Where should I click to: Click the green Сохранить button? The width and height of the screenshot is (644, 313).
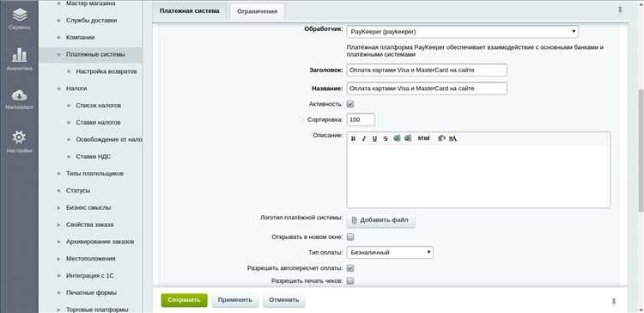click(x=184, y=300)
